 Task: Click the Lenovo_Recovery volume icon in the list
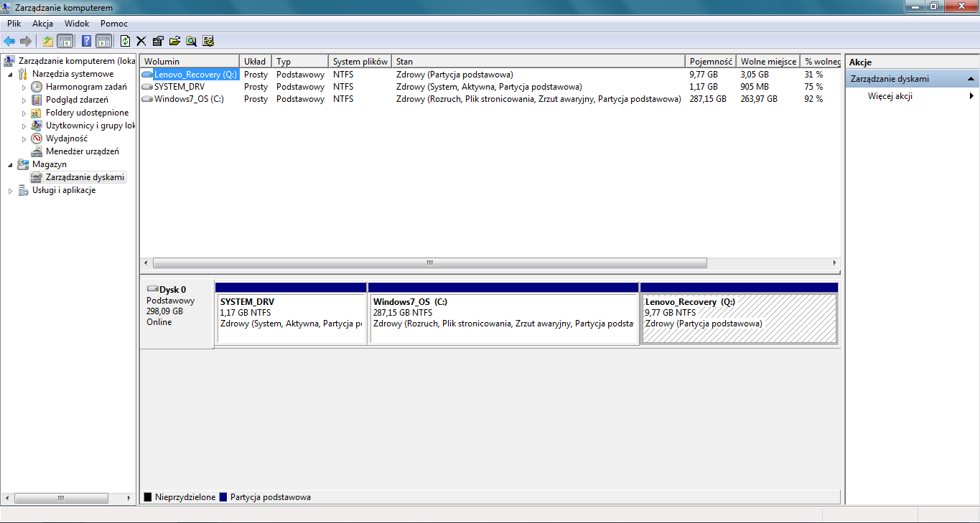coord(147,75)
